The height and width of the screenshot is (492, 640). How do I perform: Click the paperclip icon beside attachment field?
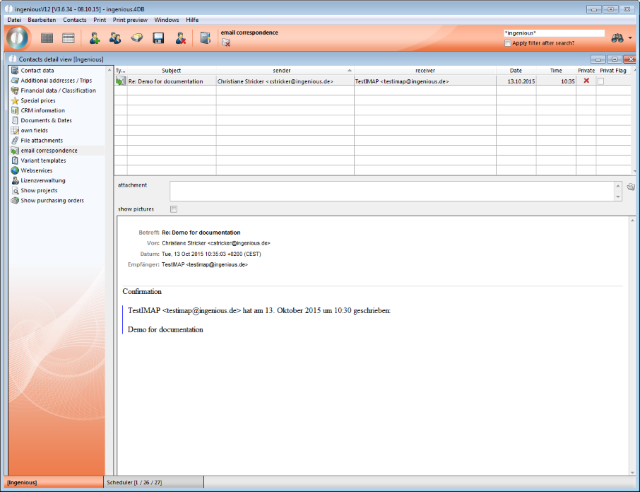coord(630,187)
